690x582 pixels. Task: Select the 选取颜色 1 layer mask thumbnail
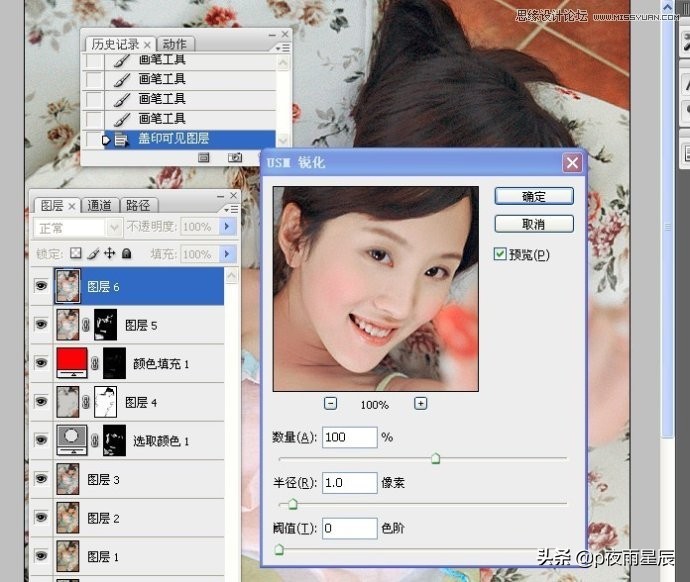point(114,440)
